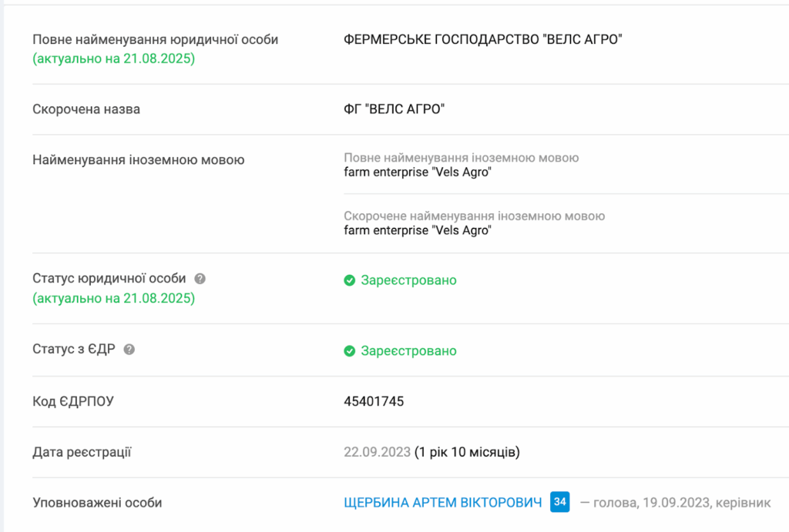
Task: Click help icon beside Статус юридичної особи
Action: (200, 279)
